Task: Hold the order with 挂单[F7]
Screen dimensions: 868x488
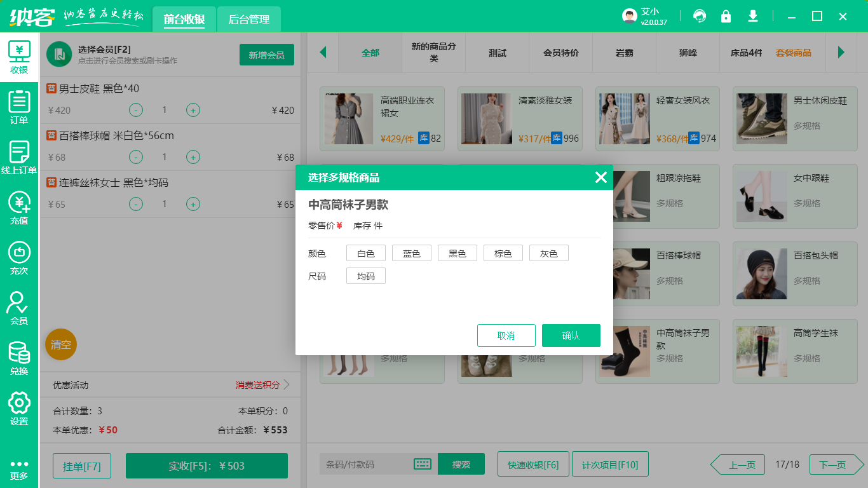Action: click(81, 465)
